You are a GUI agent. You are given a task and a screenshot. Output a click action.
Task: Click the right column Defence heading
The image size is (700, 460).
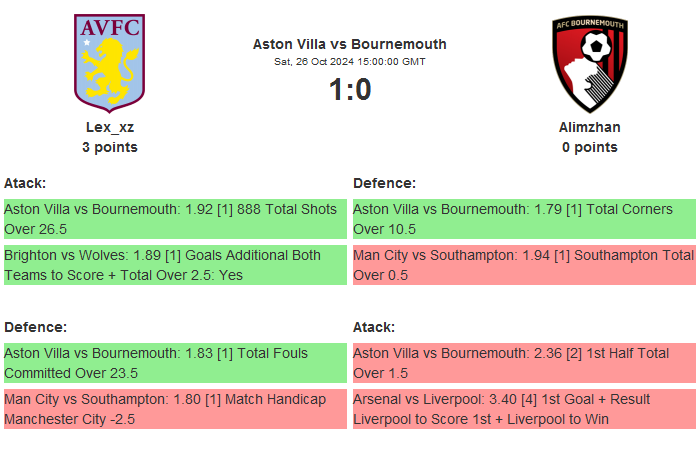pyautogui.click(x=384, y=183)
